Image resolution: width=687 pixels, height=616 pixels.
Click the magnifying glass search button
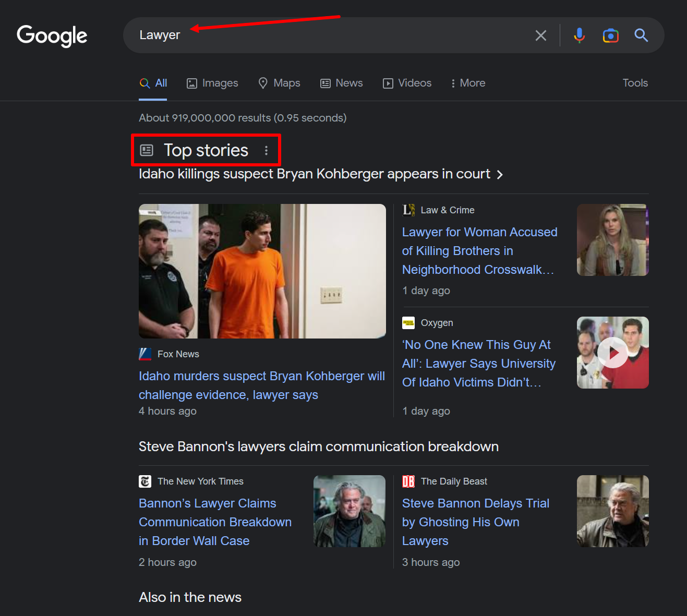641,35
